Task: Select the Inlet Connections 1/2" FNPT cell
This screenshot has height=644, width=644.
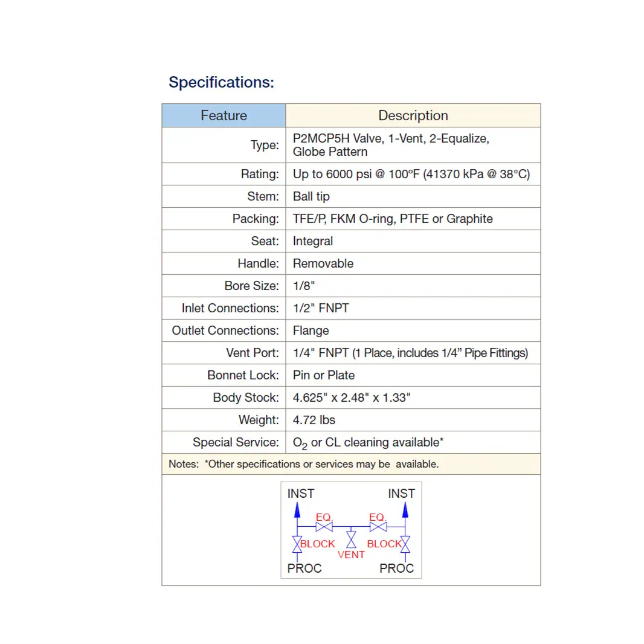Action: tap(413, 308)
